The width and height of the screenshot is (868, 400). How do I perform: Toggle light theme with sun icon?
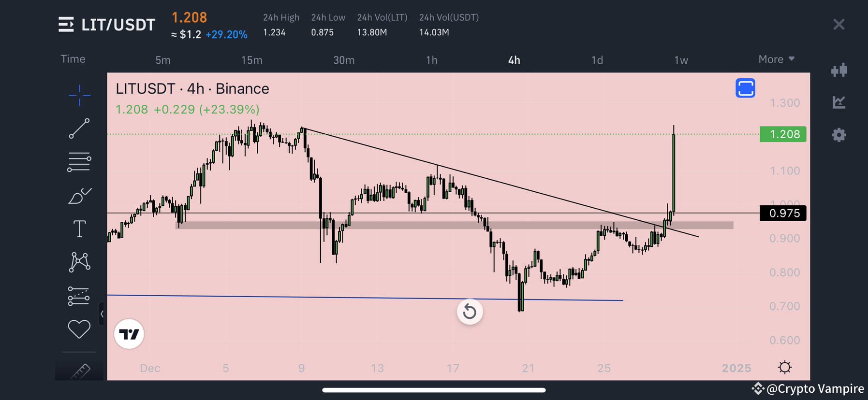785,367
